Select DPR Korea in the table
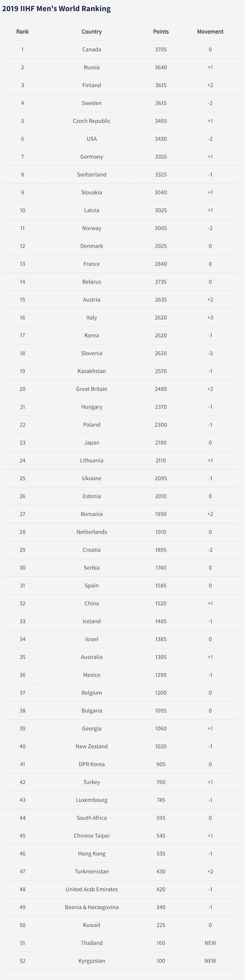 [92, 764]
